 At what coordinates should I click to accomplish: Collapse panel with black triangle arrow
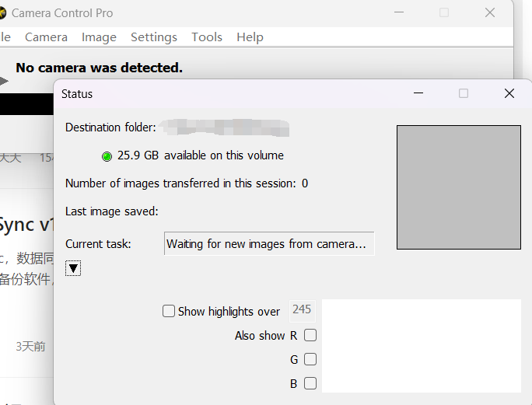[x=73, y=268]
